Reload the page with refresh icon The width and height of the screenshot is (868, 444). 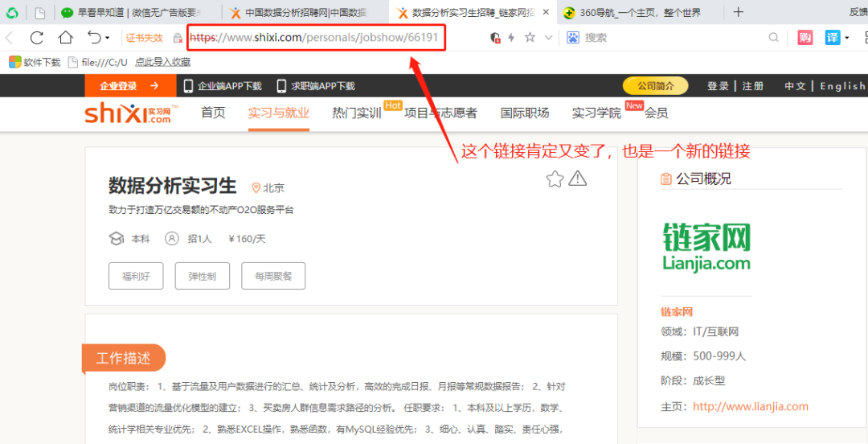pyautogui.click(x=36, y=38)
